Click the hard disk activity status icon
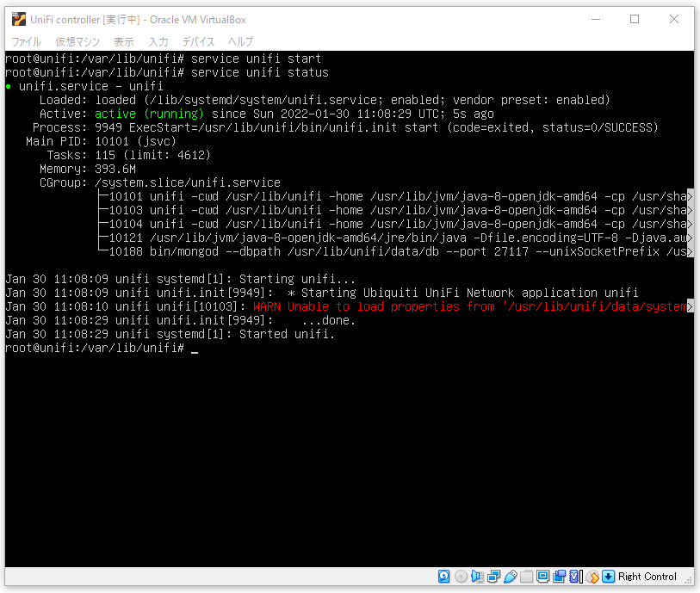Image resolution: width=700 pixels, height=593 pixels. pyautogui.click(x=443, y=577)
